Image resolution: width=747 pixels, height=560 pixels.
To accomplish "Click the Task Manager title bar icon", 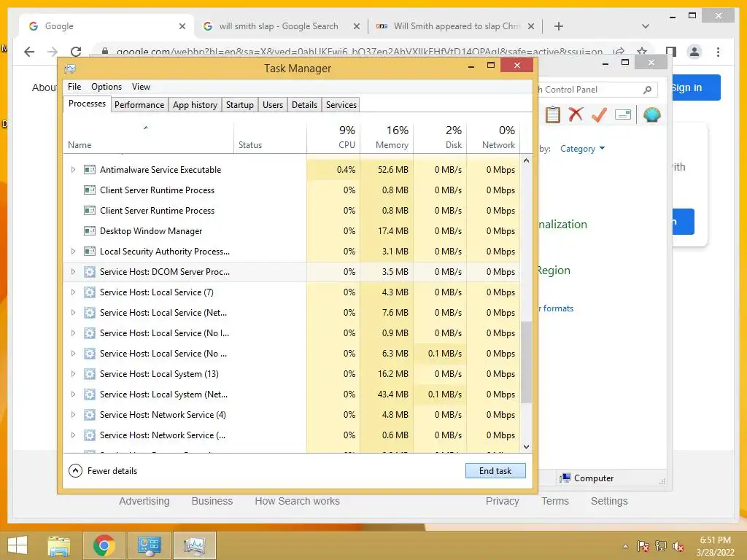I will pos(70,69).
